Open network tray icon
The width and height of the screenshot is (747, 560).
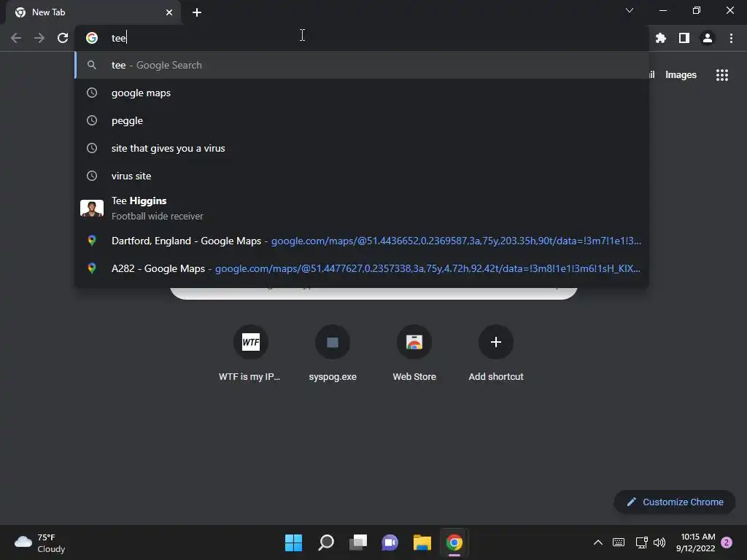click(x=641, y=542)
